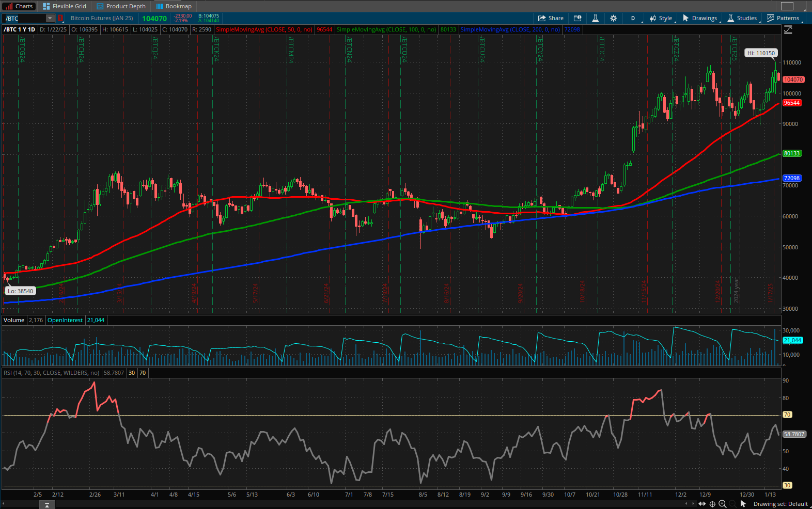Click the flask icon next to the gear
This screenshot has width=812, height=509.
pyautogui.click(x=595, y=18)
